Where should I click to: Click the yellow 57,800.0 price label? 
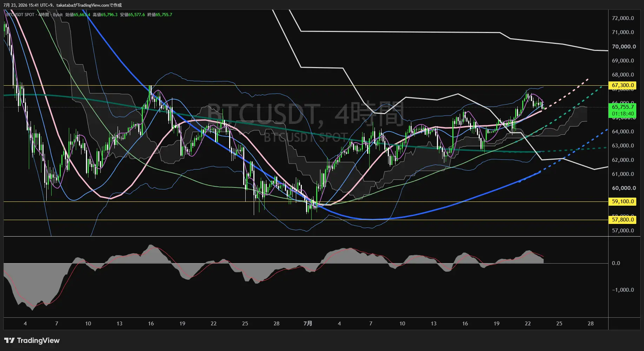pos(623,220)
